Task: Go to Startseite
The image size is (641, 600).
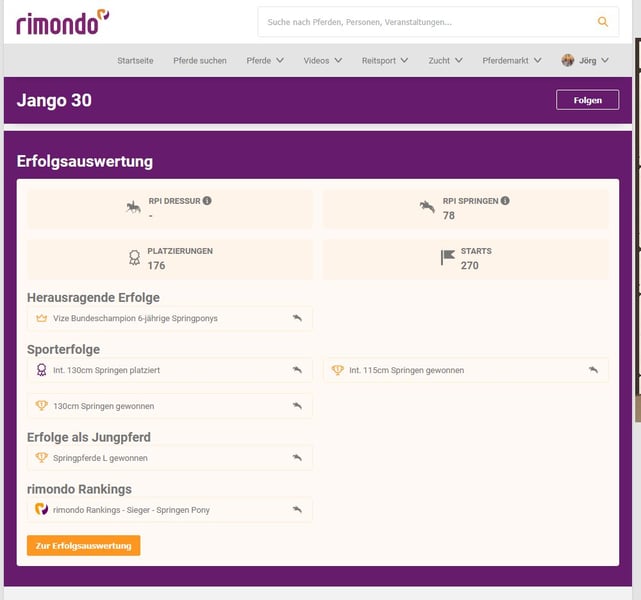Action: pos(135,61)
